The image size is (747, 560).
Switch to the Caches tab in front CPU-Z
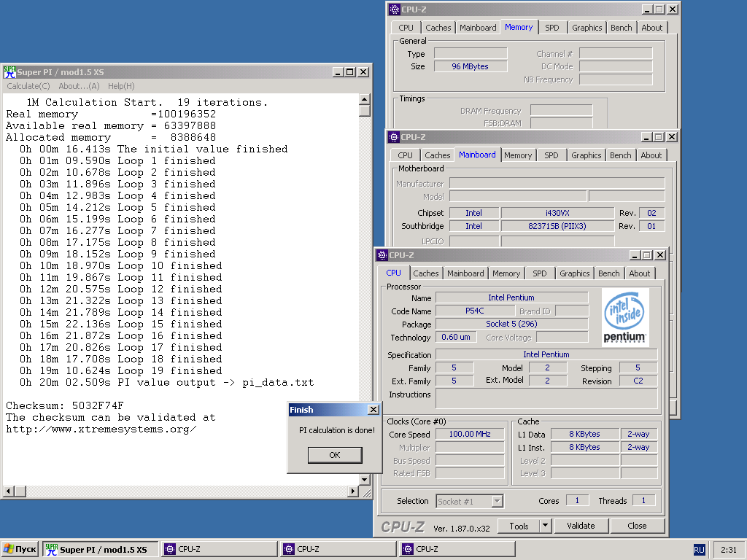tap(426, 273)
